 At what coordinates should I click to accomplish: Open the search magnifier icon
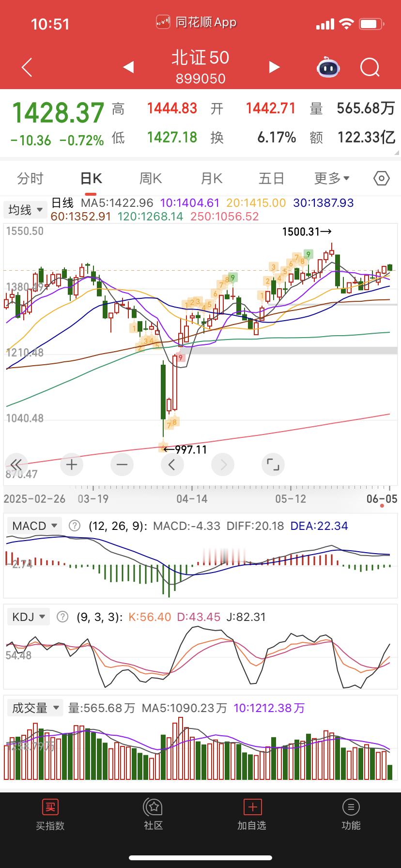point(370,67)
